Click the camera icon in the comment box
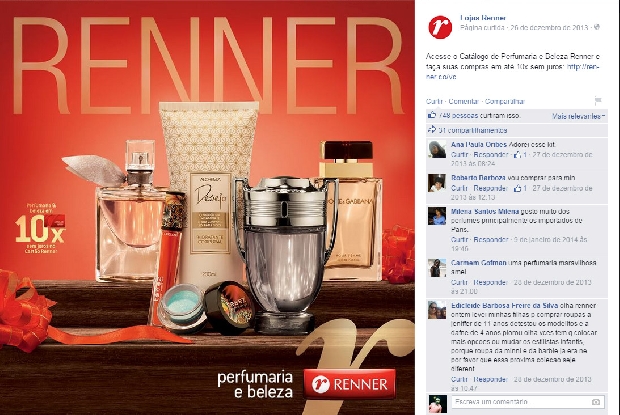The width and height of the screenshot is (620, 415). [x=595, y=402]
